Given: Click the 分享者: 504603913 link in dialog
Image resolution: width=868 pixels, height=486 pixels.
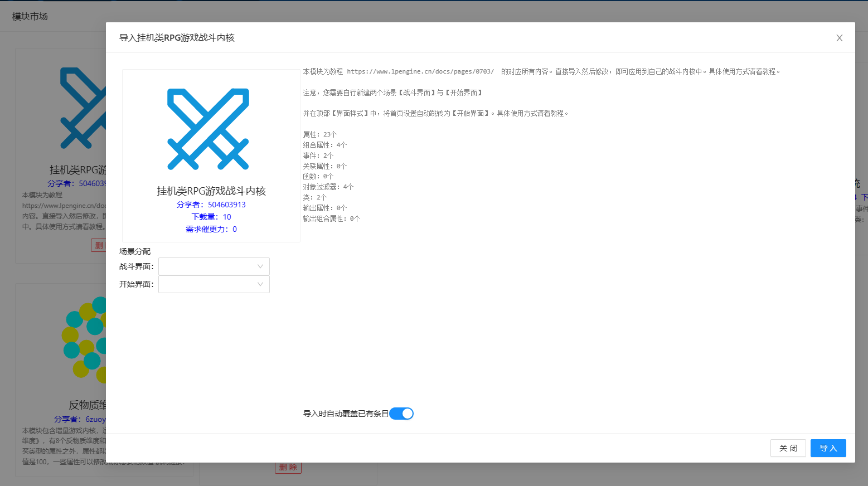Looking at the screenshot, I should 211,205.
